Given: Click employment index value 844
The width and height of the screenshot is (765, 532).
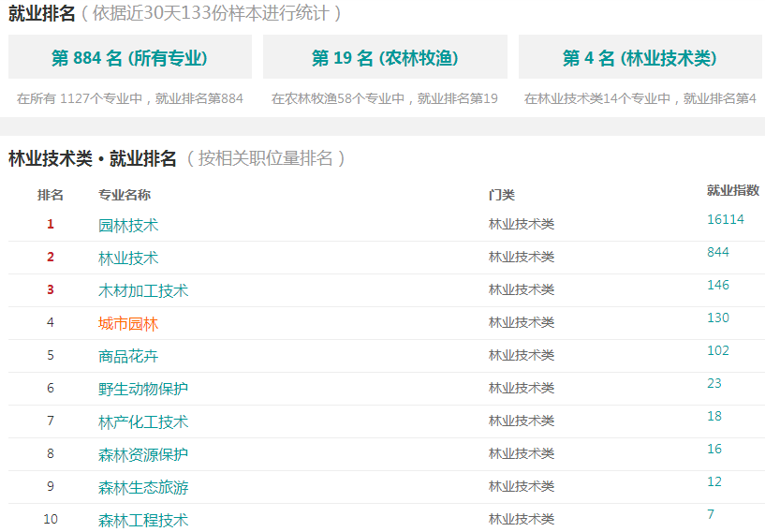Looking at the screenshot, I should click(718, 252).
